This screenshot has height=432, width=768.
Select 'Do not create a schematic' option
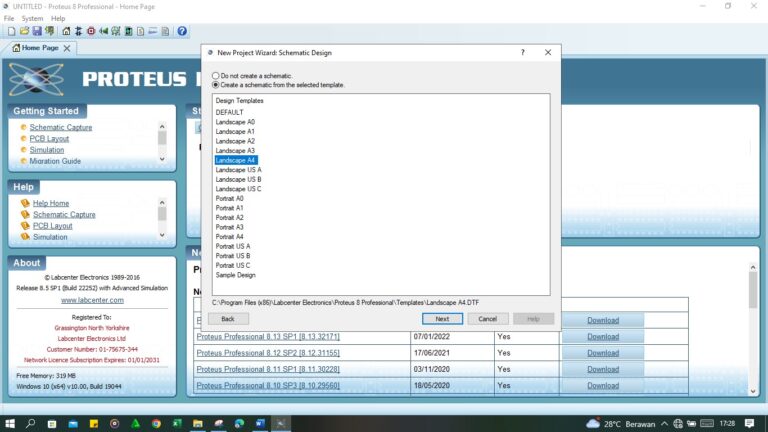tap(216, 76)
